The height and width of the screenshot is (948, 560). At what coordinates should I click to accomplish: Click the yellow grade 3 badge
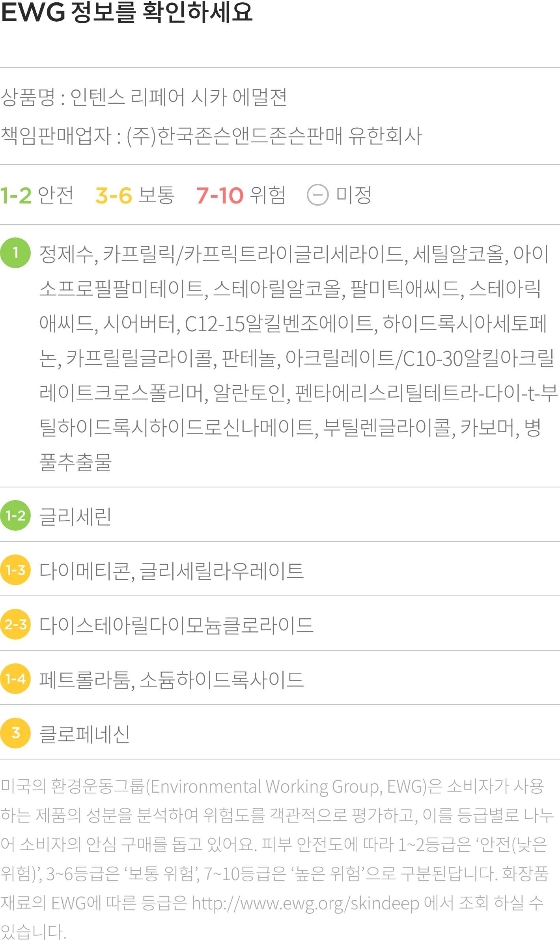coord(15,733)
